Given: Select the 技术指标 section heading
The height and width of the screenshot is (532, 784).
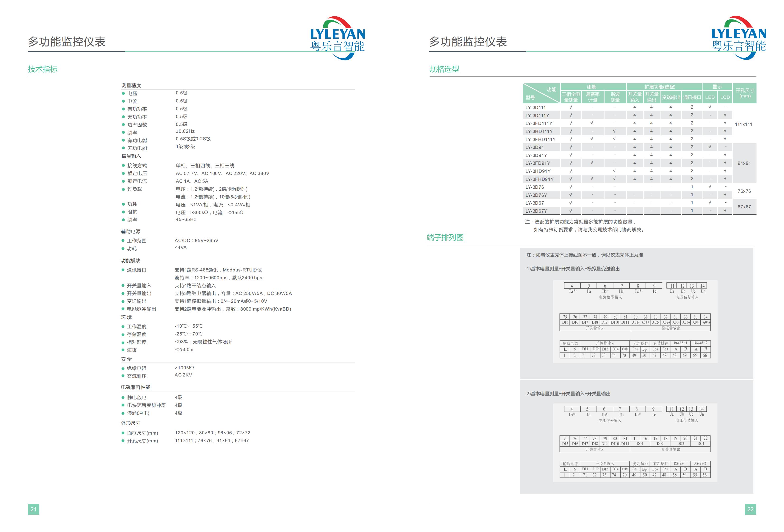Looking at the screenshot, I should (x=42, y=69).
